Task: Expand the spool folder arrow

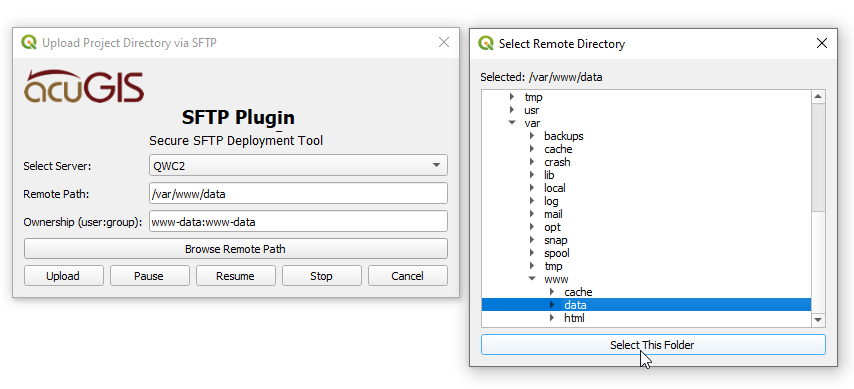Action: (x=532, y=253)
